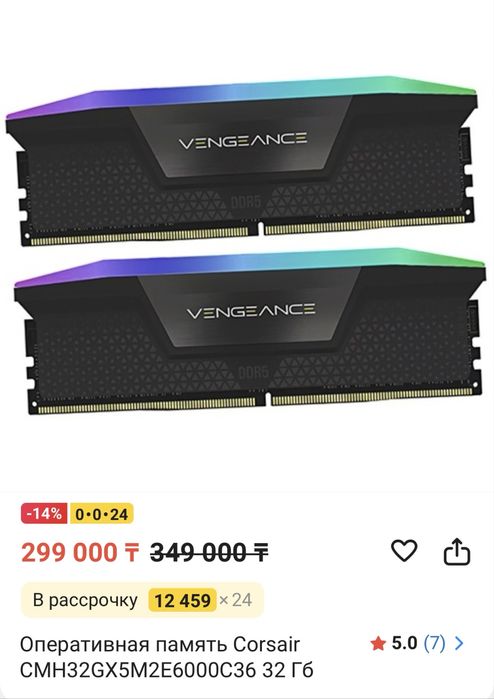
Task: Click the crossed-out 349 000 ₸ old price
Action: pyautogui.click(x=209, y=553)
